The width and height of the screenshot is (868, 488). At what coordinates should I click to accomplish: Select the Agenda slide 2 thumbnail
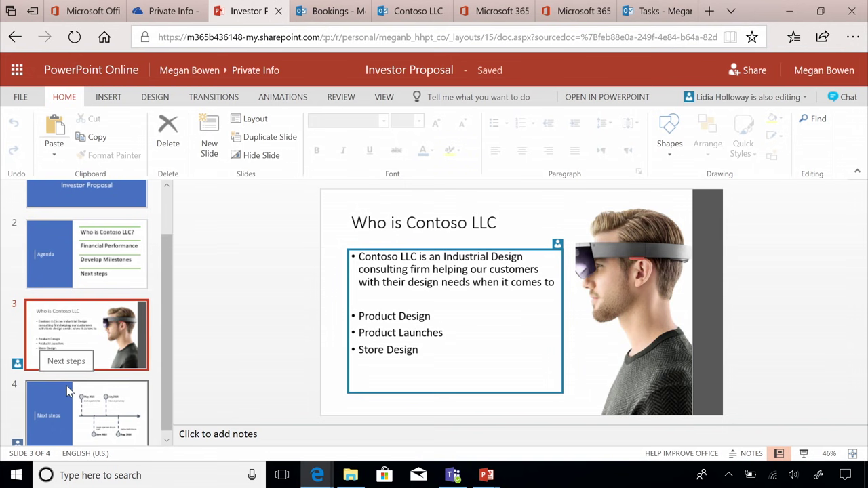[x=87, y=254]
